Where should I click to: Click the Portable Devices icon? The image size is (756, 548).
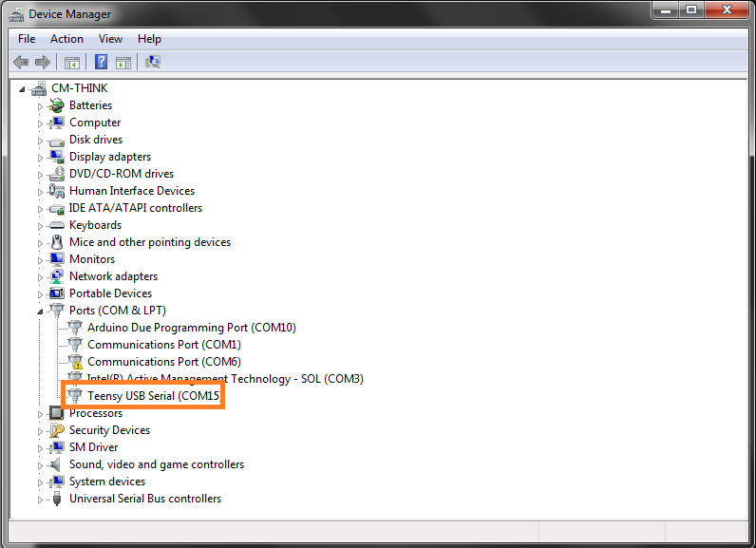pos(57,293)
